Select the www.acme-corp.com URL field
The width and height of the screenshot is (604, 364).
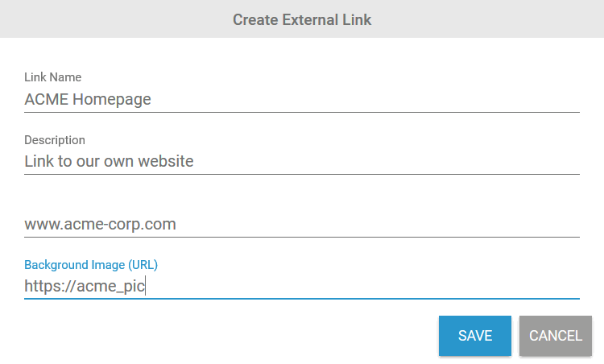pos(302,225)
